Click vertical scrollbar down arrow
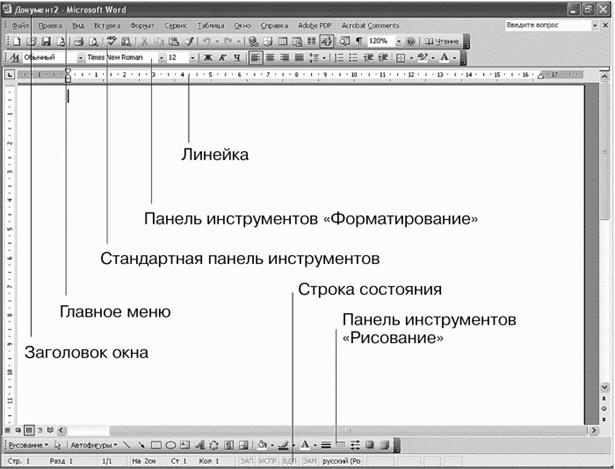 tap(604, 387)
